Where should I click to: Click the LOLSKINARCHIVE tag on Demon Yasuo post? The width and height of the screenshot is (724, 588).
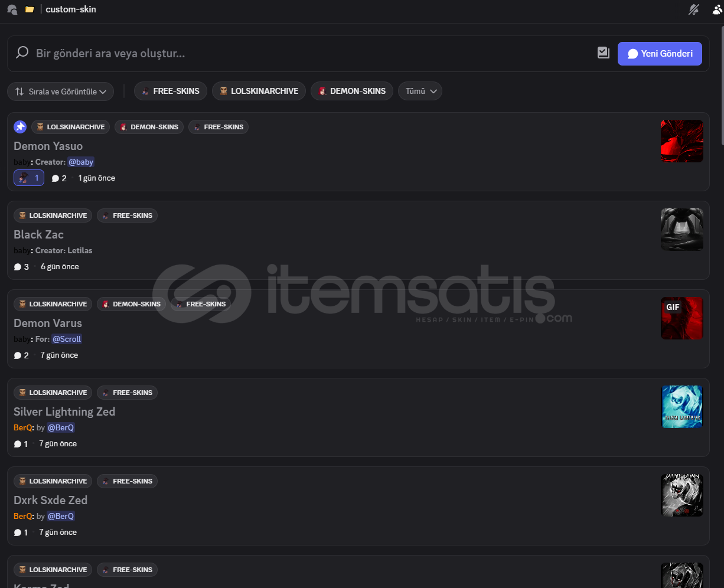(x=70, y=127)
